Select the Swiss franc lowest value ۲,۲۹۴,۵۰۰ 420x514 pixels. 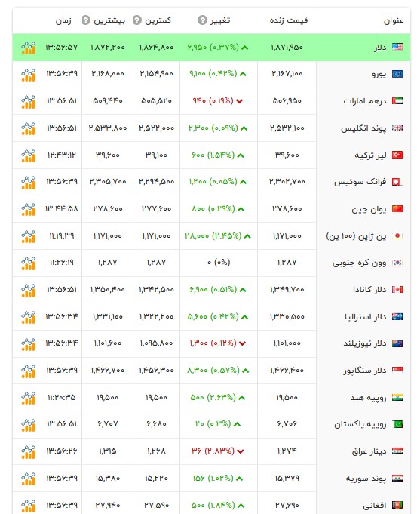tap(156, 182)
